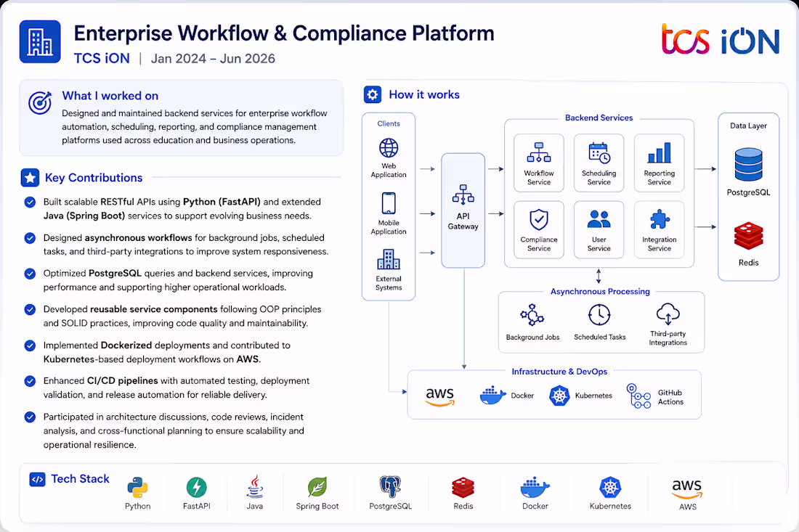The image size is (799, 532).
Task: Click the checkmark beside Designed asynchronous workflows
Action: click(30, 238)
